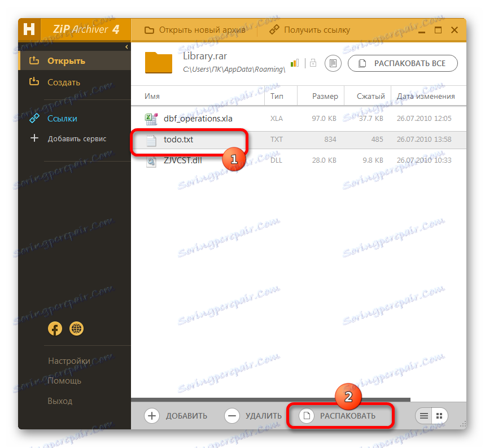
Task: Click Получить ссылку in the title bar
Action: [x=309, y=30]
